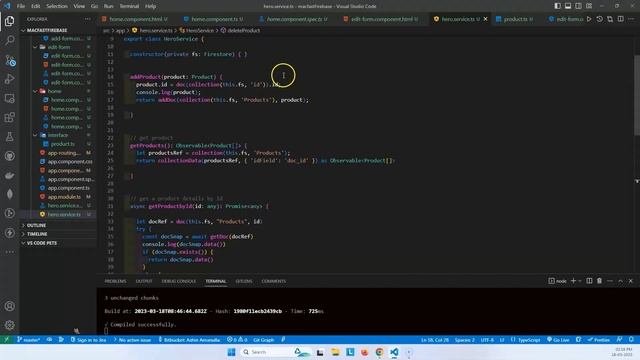Open the Docker whale view

pos(9,175)
